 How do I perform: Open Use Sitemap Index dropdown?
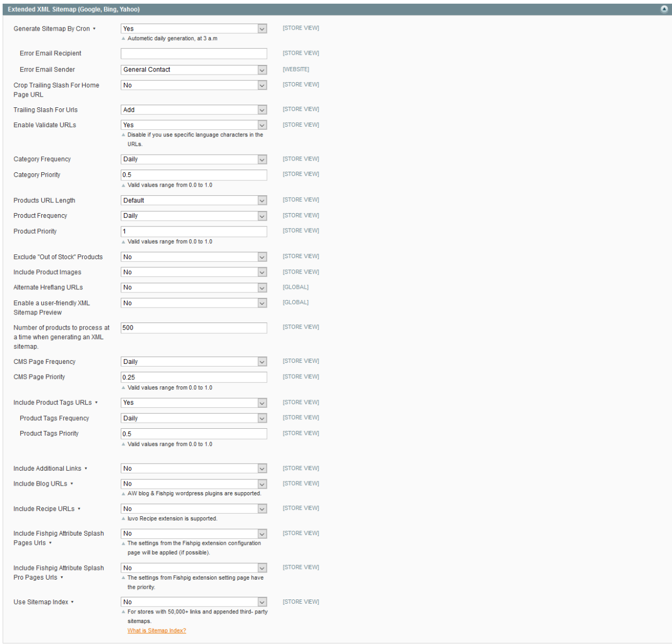click(194, 602)
